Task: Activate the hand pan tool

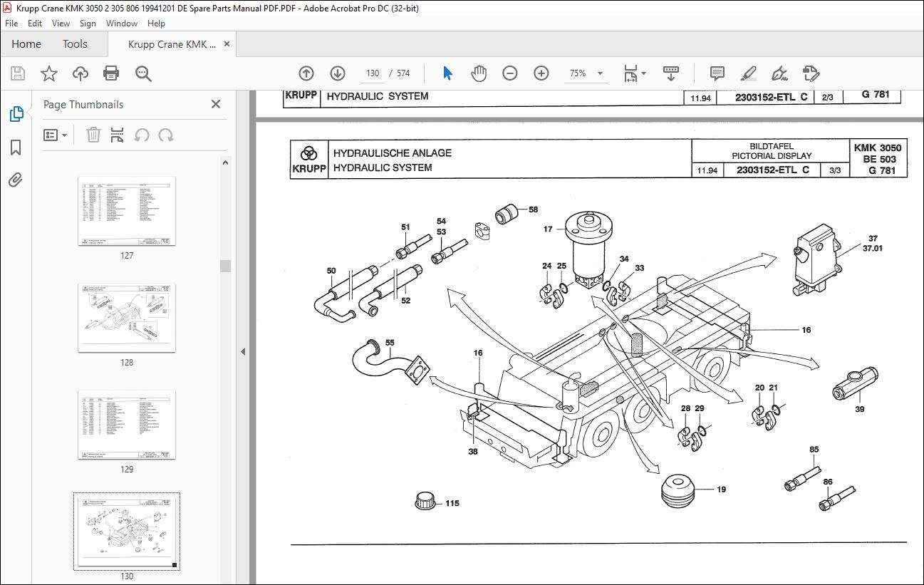Action: tap(479, 73)
